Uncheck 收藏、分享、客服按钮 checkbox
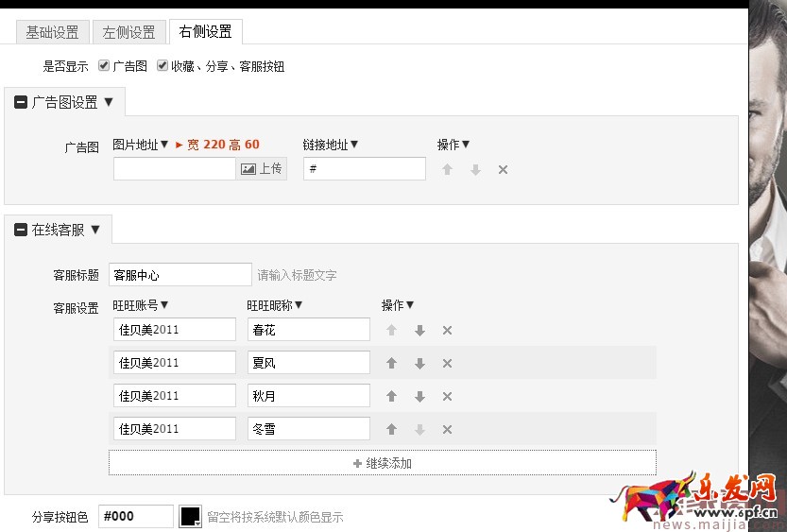Screen dimensions: 787x532 click(163, 66)
